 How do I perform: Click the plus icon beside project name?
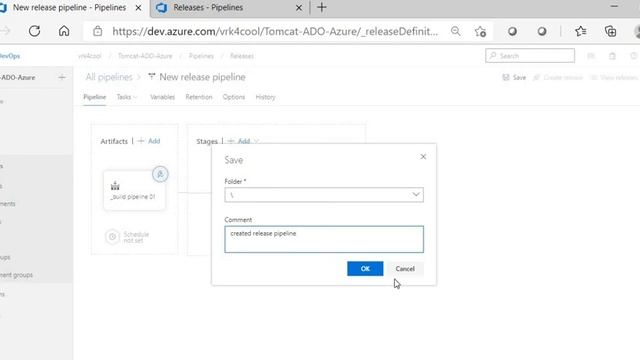[62, 77]
